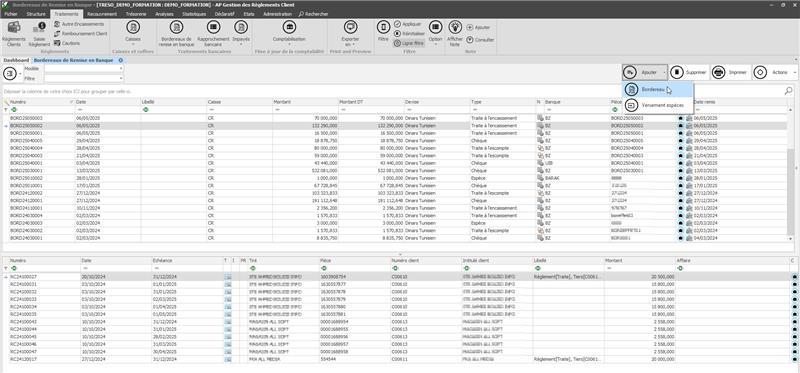Expand the Modèle combo box
The image size is (800, 373).
(121, 68)
